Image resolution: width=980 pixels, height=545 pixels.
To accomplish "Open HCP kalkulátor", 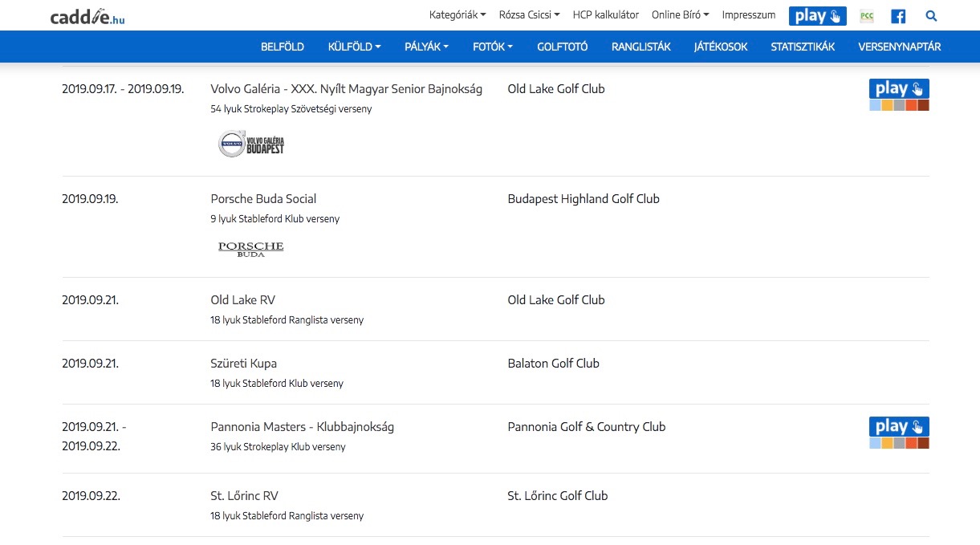I will 606,15.
